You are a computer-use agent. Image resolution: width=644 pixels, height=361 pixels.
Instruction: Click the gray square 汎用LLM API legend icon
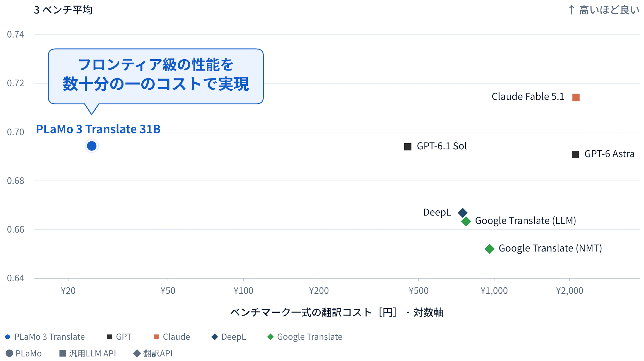coord(62,353)
